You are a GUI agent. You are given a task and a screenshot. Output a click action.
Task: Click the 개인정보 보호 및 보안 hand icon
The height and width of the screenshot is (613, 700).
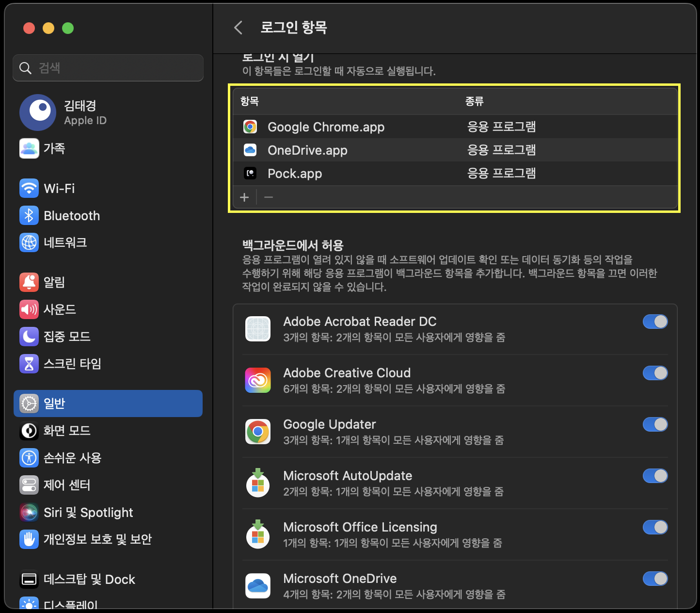click(x=29, y=539)
